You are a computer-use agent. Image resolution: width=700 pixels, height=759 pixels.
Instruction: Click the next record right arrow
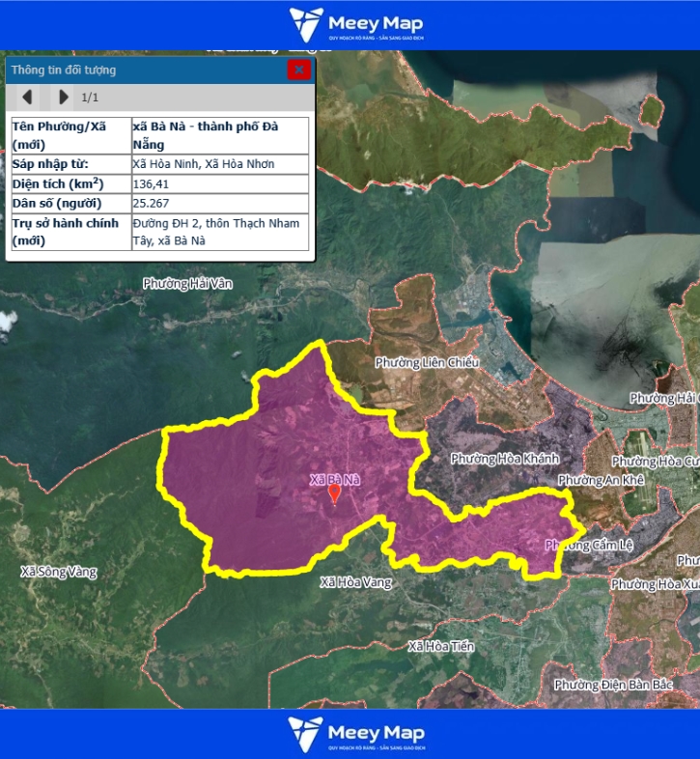63,97
